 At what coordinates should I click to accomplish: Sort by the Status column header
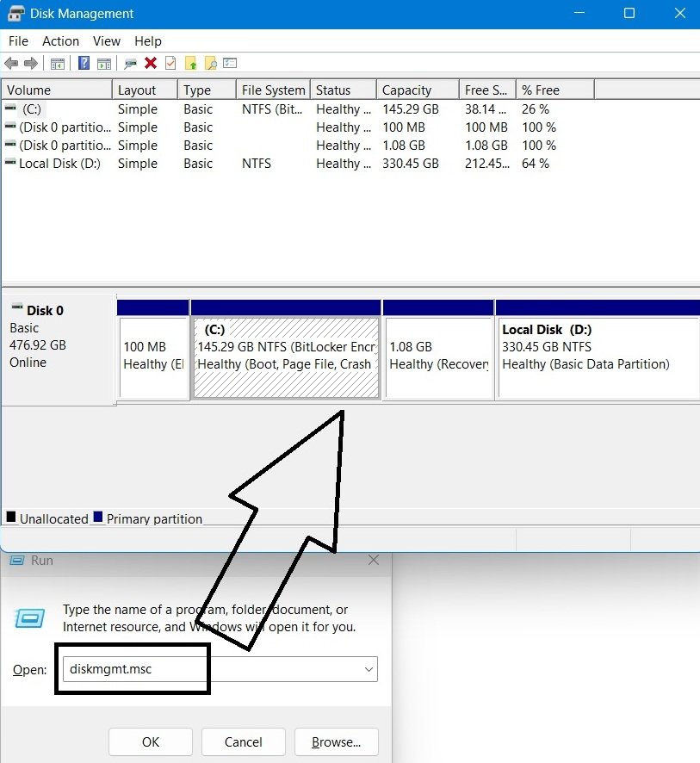[x=344, y=90]
